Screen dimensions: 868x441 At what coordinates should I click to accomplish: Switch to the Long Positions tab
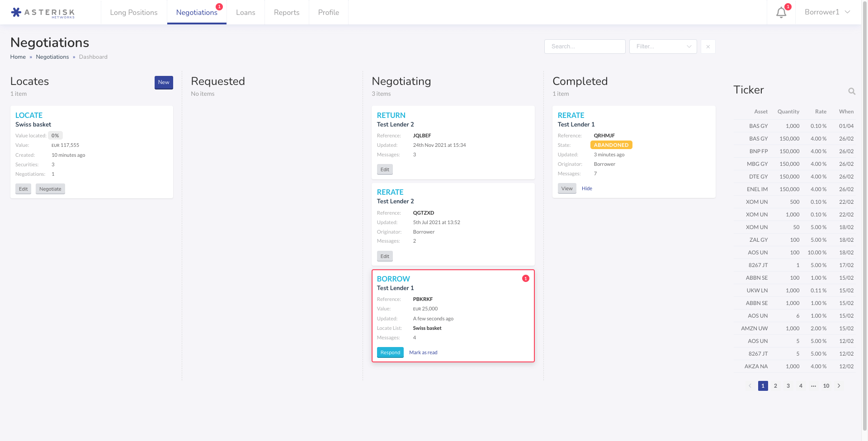point(134,13)
